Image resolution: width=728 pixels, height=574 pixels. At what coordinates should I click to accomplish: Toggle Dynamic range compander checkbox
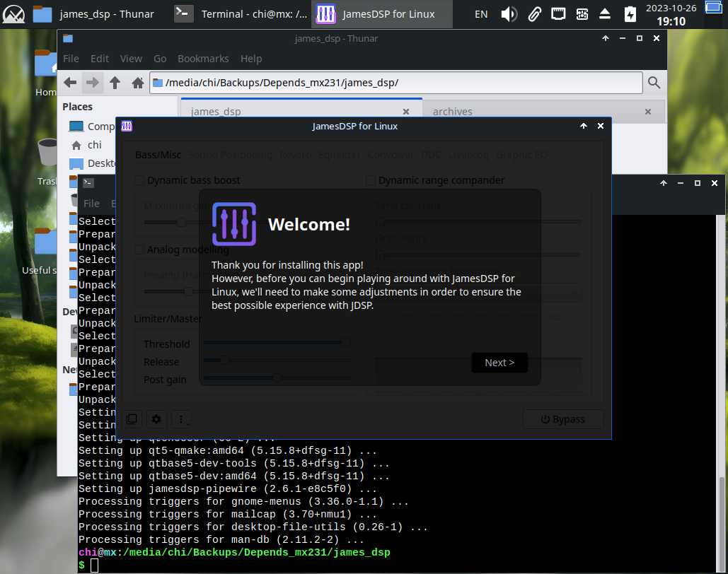pos(371,180)
